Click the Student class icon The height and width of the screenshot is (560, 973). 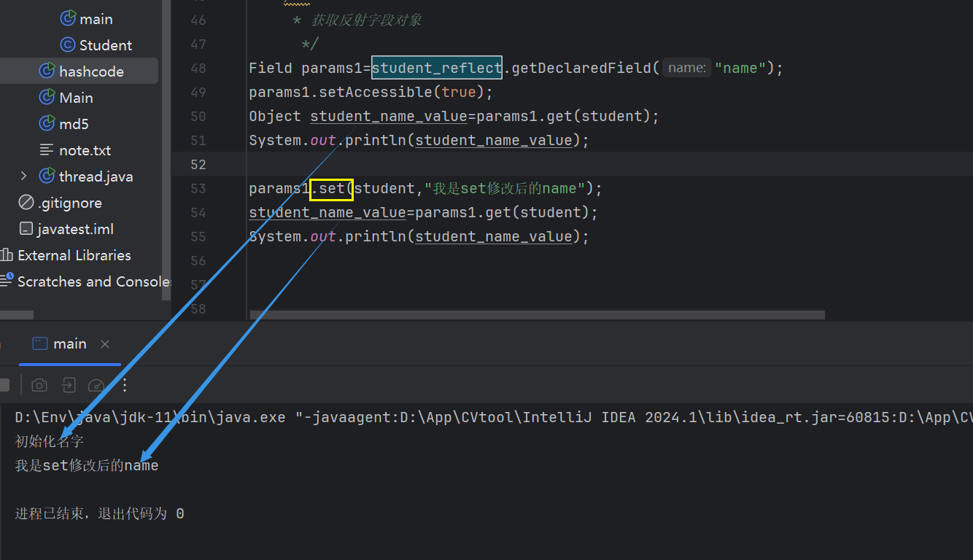(x=68, y=45)
